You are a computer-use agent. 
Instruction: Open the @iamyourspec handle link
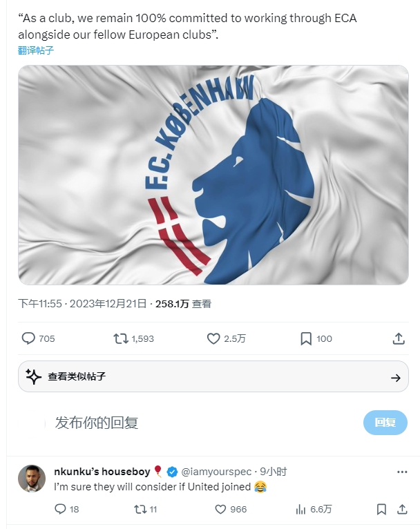pos(216,472)
